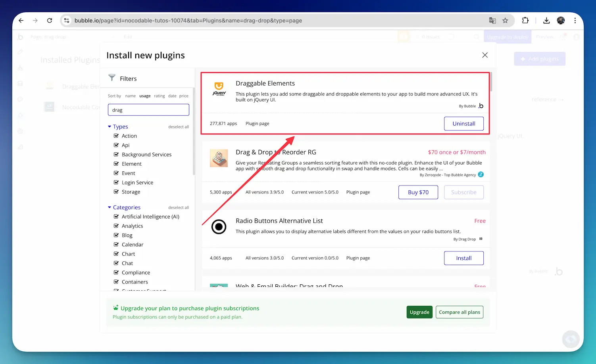This screenshot has height=364, width=596.
Task: Uncheck the Blog category filter
Action: click(116, 235)
